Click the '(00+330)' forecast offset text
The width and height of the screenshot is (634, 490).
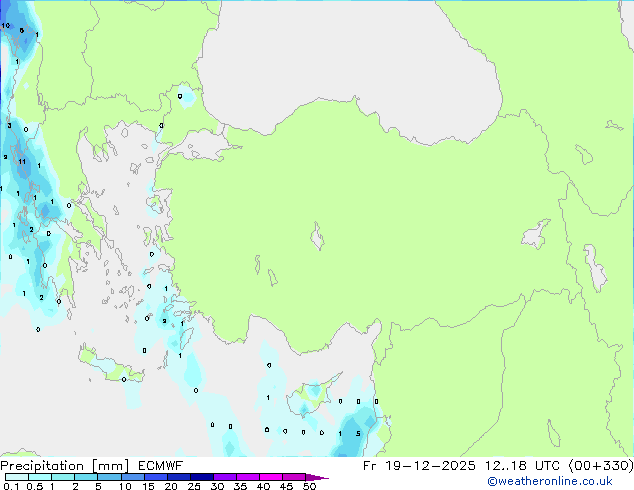pyautogui.click(x=601, y=466)
